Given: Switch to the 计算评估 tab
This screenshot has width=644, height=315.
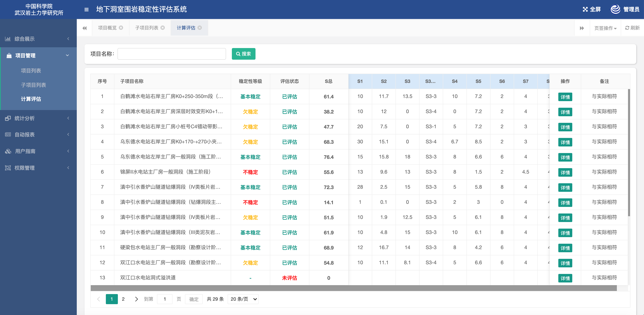Looking at the screenshot, I should point(186,28).
